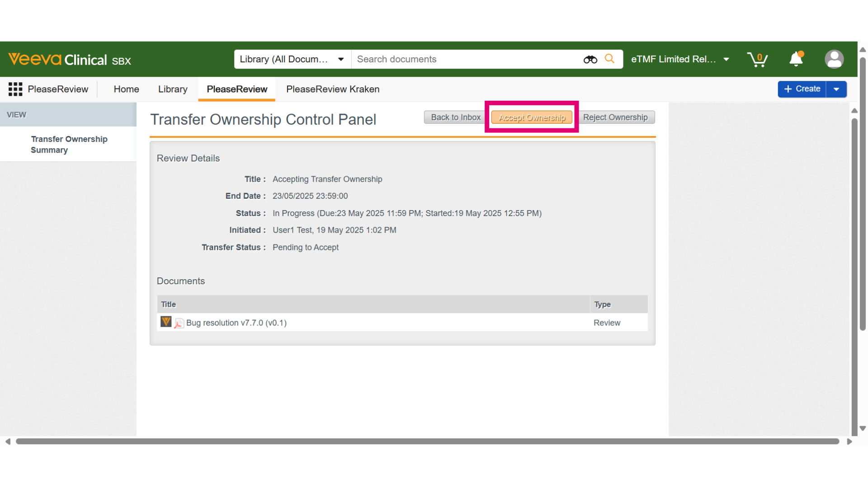This screenshot has height=488, width=868.
Task: Open the user profile avatar
Action: (834, 59)
